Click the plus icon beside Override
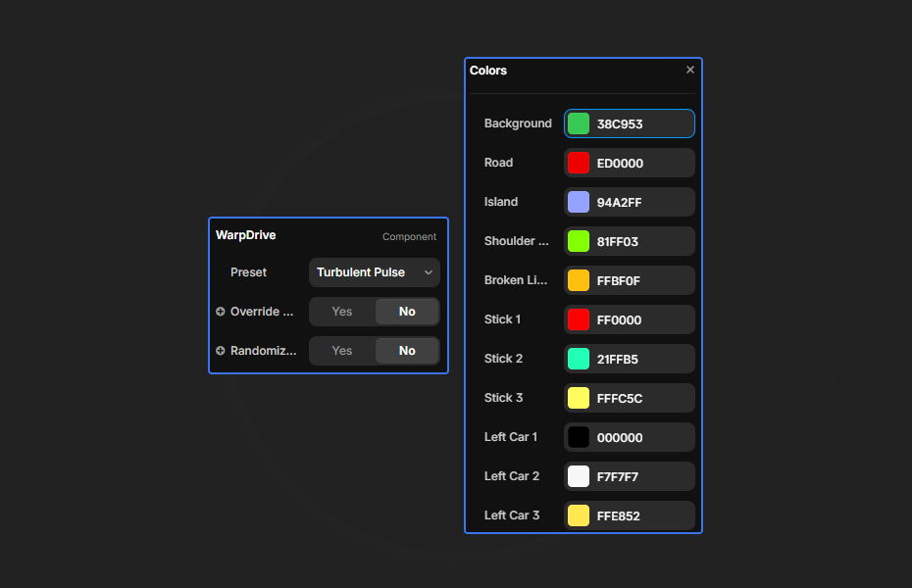This screenshot has height=588, width=912. coord(220,311)
